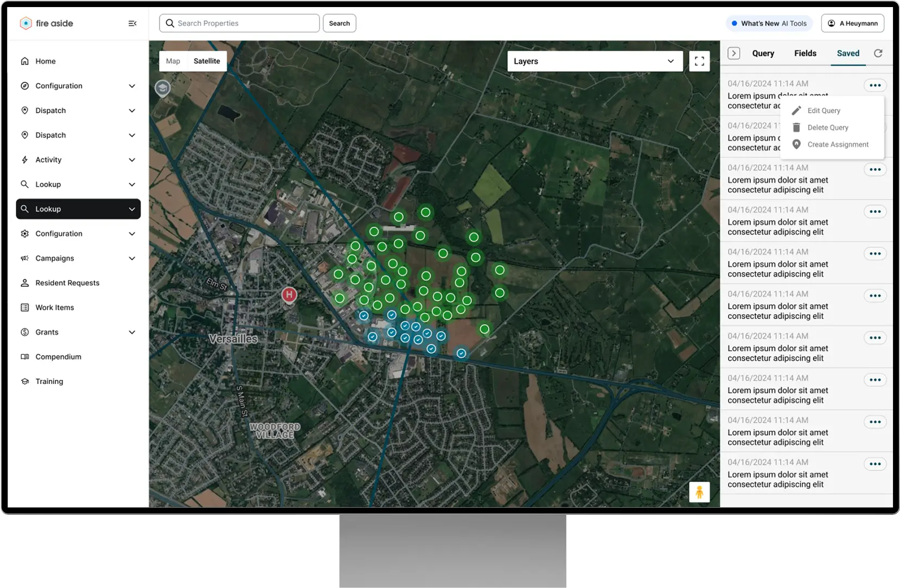Collapse the right query panel with the arrow

734,53
